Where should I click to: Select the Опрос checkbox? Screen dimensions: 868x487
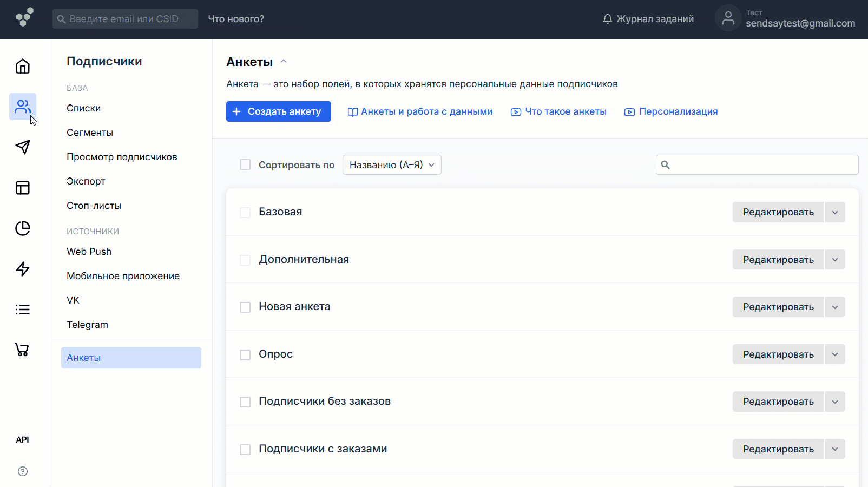coord(245,355)
